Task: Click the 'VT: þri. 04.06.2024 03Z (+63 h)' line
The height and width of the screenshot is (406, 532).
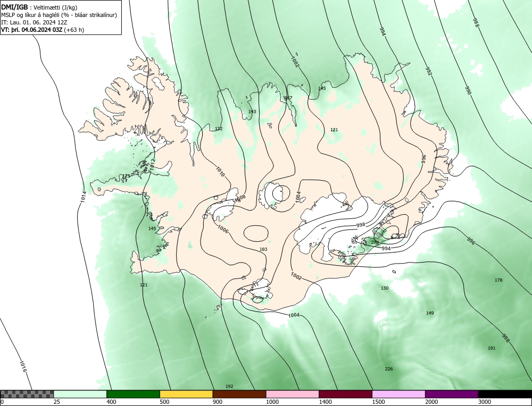Action: point(43,29)
